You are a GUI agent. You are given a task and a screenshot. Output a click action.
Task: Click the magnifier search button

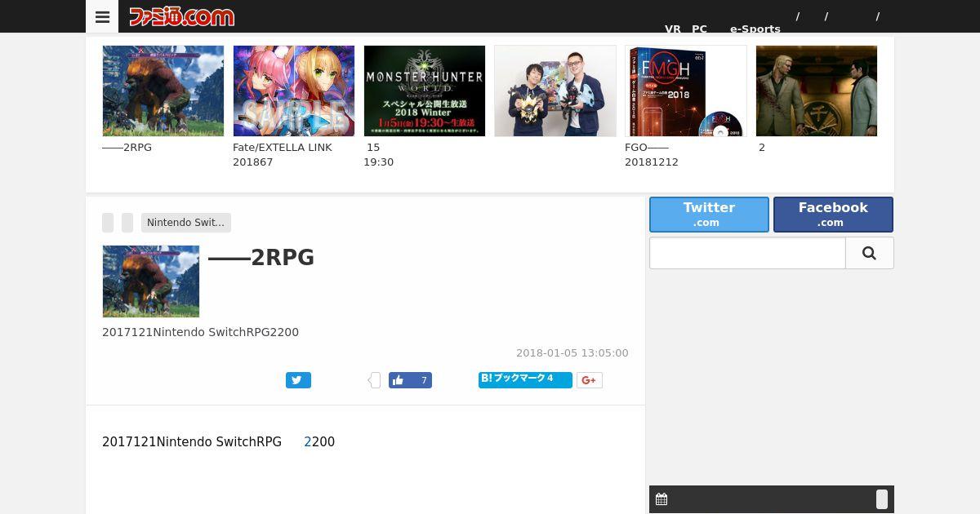(870, 253)
